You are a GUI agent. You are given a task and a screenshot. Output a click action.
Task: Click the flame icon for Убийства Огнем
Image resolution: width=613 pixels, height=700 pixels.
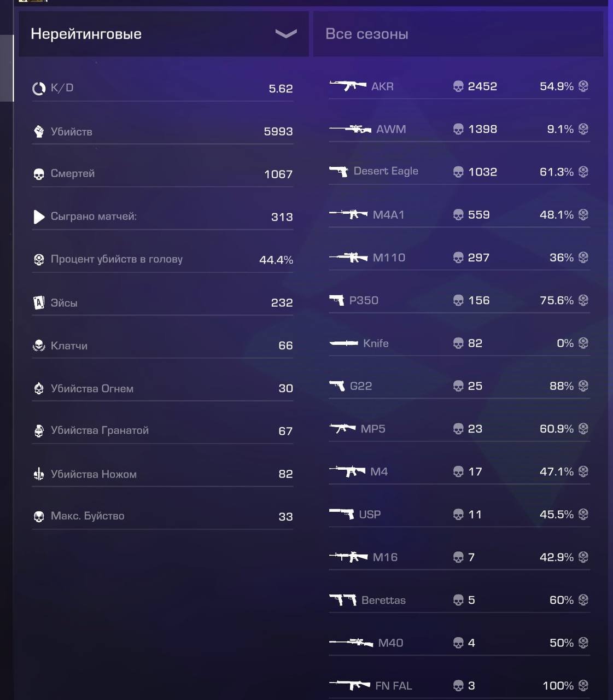pos(39,388)
